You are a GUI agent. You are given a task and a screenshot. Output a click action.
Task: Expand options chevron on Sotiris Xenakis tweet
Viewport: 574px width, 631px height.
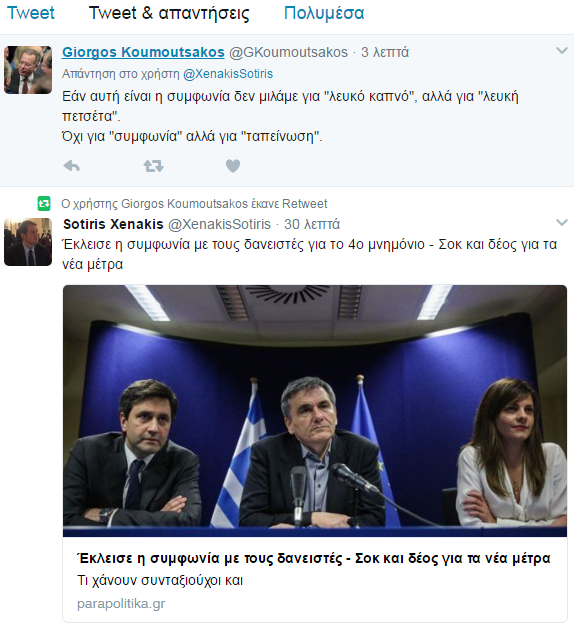click(562, 223)
